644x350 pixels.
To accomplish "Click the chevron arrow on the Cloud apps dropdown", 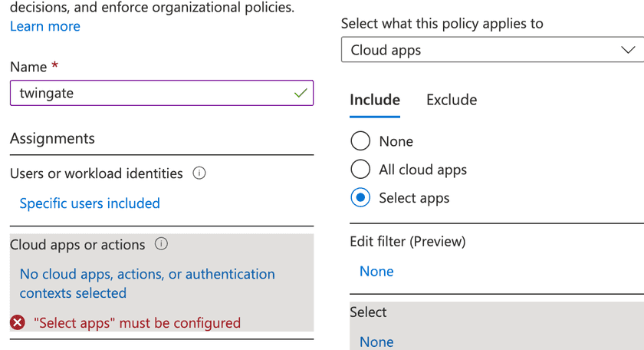I will click(628, 51).
